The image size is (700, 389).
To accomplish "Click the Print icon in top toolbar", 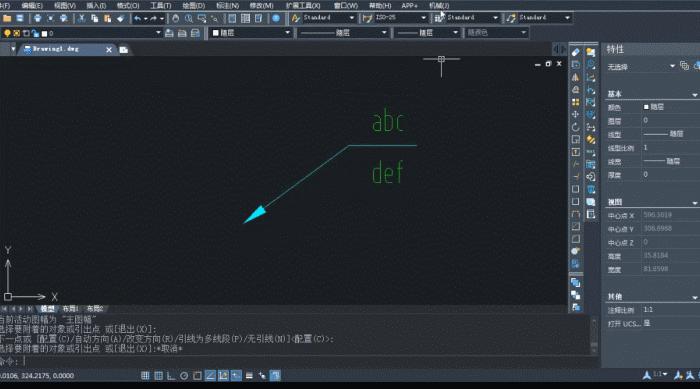I will [38, 18].
